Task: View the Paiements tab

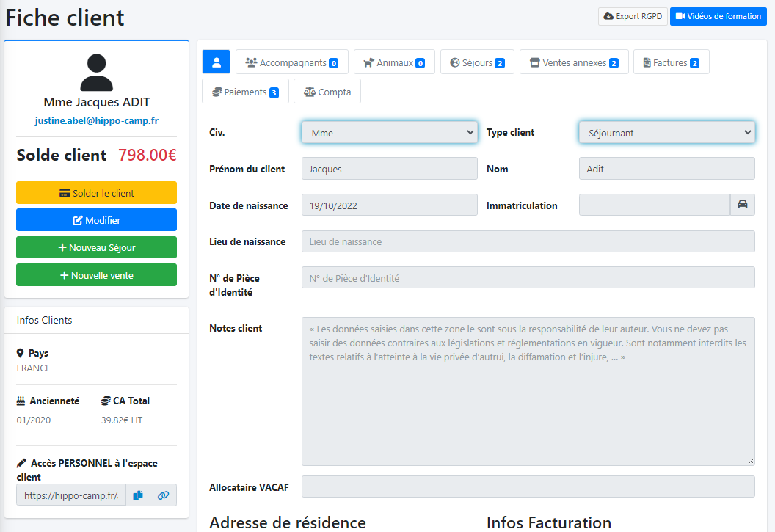Action: pos(245,92)
